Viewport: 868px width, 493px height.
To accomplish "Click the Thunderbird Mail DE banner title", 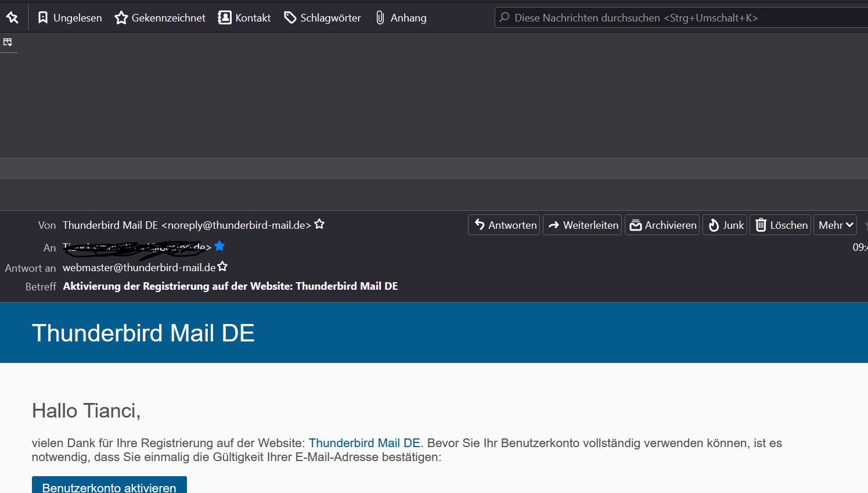I will (143, 333).
